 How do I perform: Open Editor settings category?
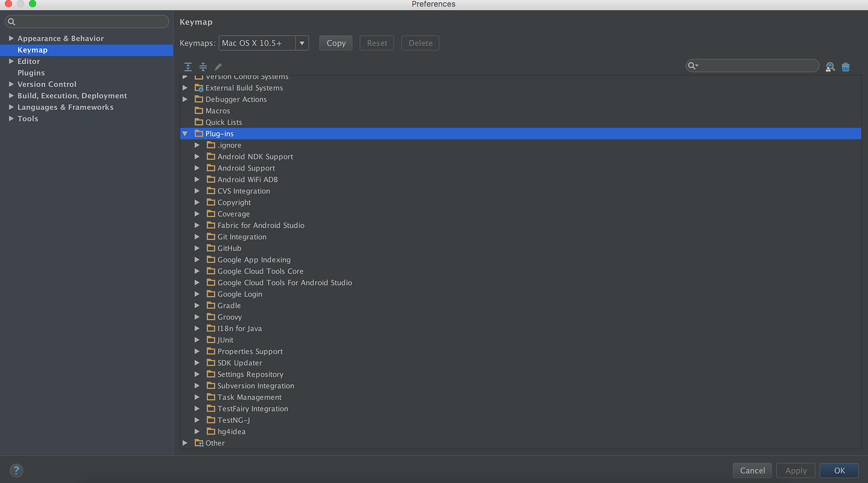tap(29, 61)
